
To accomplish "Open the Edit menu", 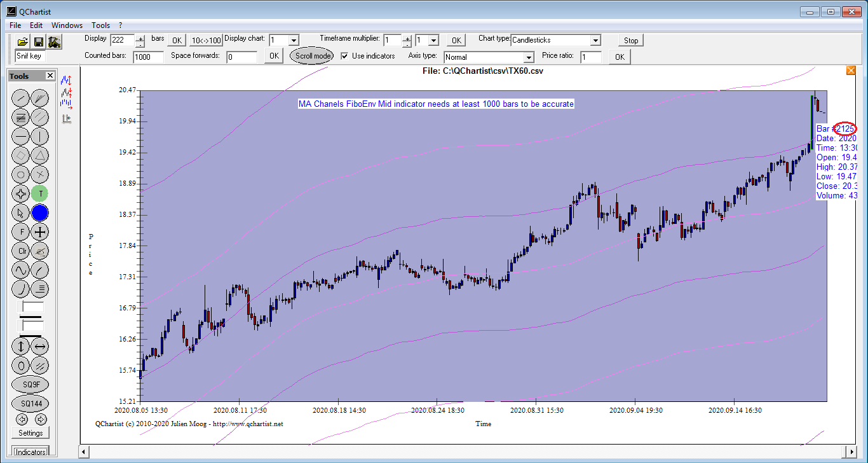I will click(36, 25).
